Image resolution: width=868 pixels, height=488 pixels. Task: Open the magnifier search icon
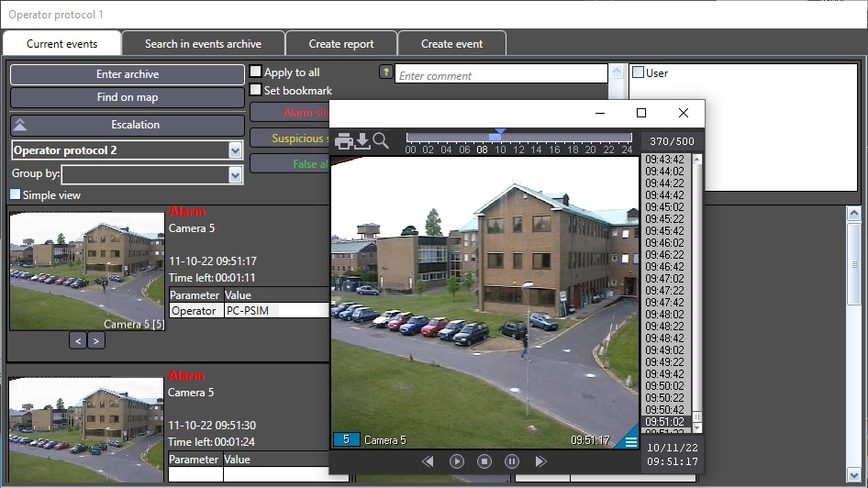coord(381,141)
